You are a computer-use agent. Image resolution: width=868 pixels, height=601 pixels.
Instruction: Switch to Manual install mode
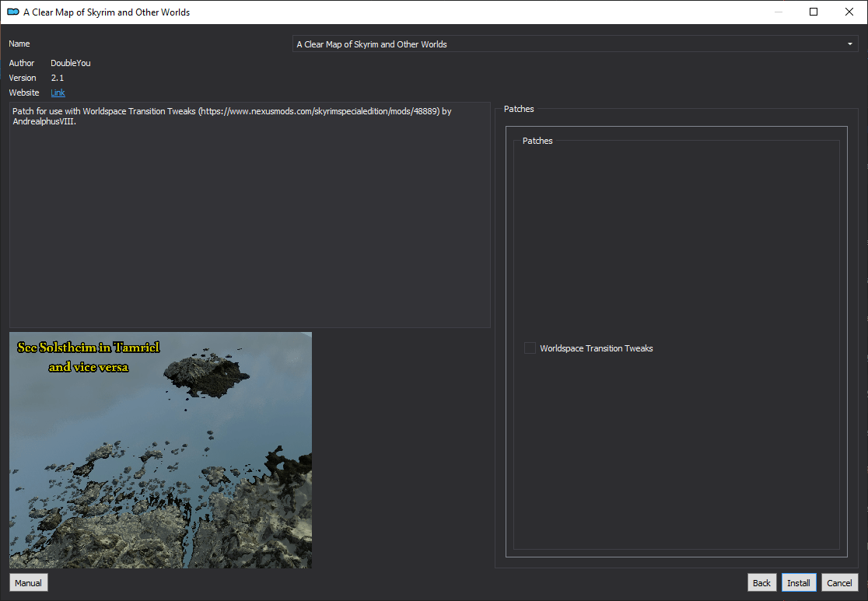28,583
